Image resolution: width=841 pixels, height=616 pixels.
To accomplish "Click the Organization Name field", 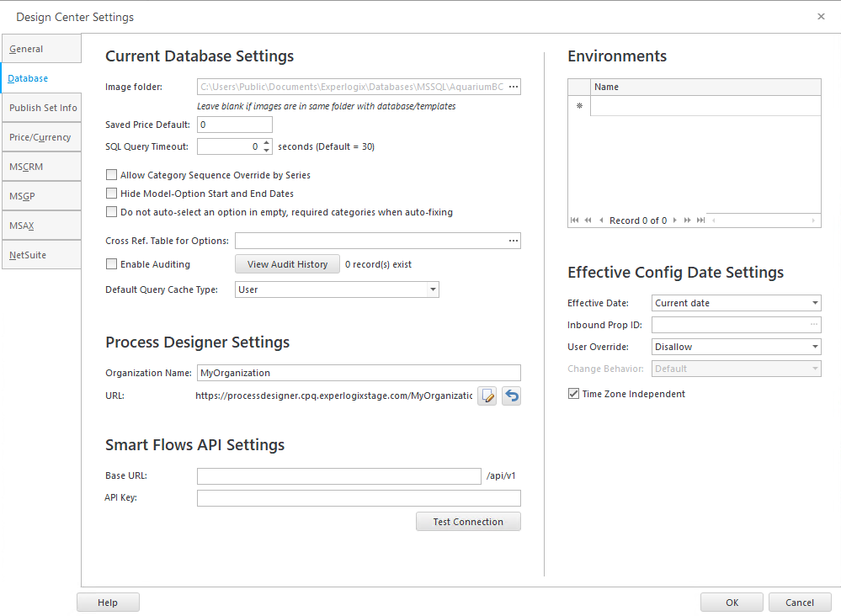I will click(359, 373).
